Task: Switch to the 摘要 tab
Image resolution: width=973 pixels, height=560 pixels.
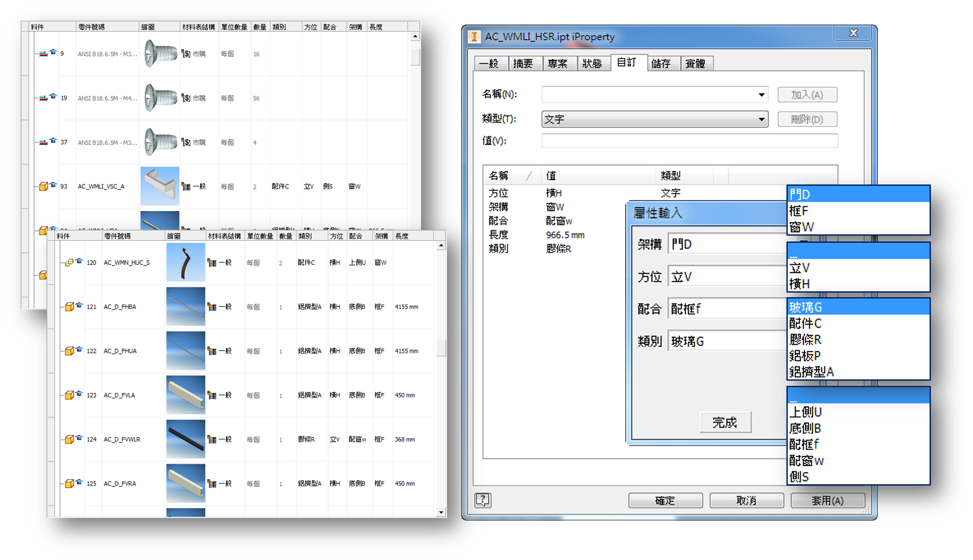Action: click(523, 63)
